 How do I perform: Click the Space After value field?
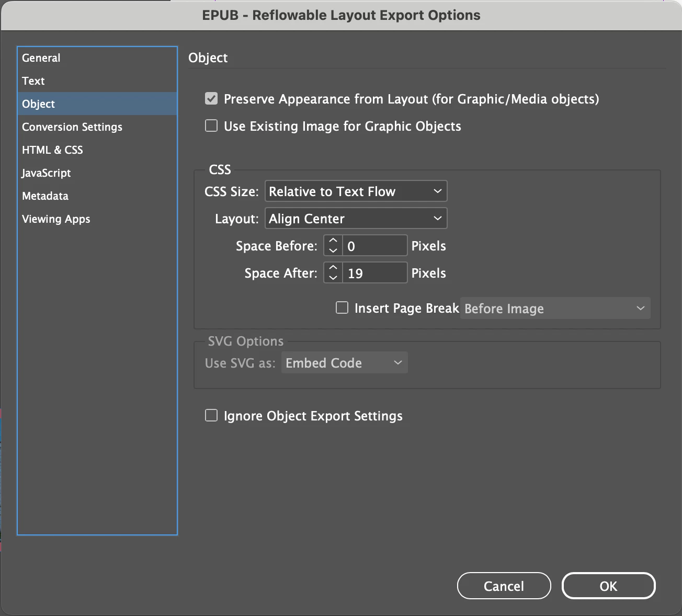(375, 273)
